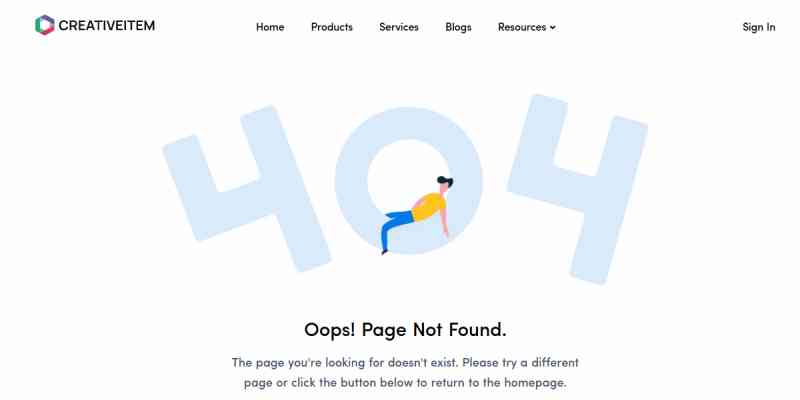Open the Products nav item
800x400 pixels.
tap(332, 27)
